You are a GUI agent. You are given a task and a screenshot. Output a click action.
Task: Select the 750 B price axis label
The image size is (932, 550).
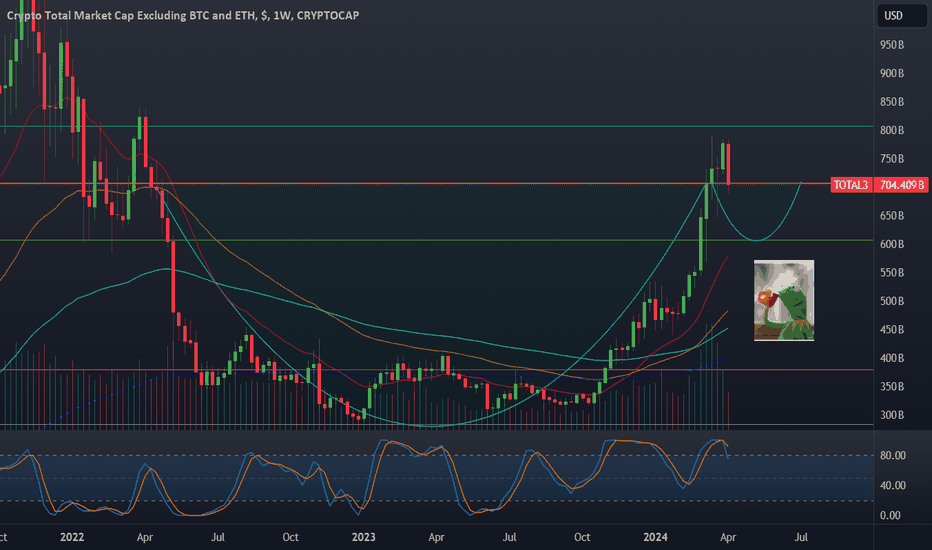pos(892,159)
